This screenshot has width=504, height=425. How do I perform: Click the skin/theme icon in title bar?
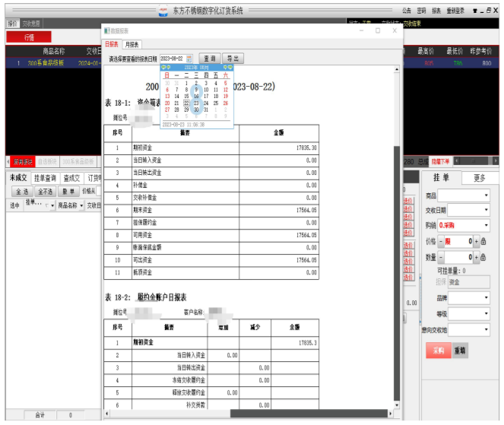click(x=475, y=11)
